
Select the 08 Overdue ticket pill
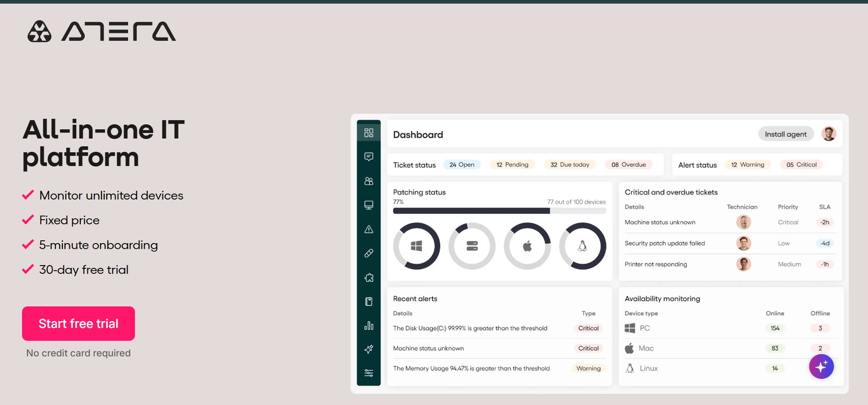tap(628, 164)
